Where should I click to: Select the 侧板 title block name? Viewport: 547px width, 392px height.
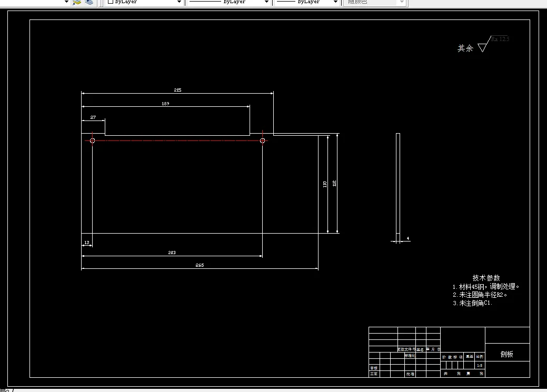click(507, 354)
